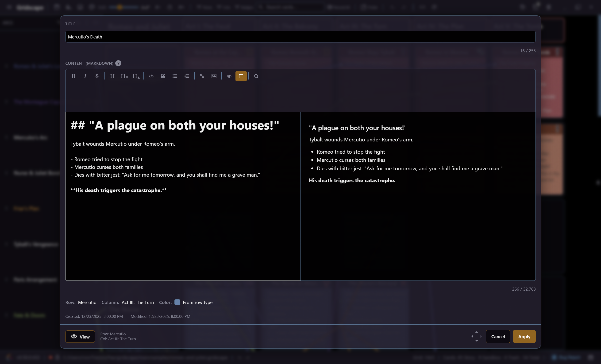Insert an image with the picture icon

(x=214, y=76)
